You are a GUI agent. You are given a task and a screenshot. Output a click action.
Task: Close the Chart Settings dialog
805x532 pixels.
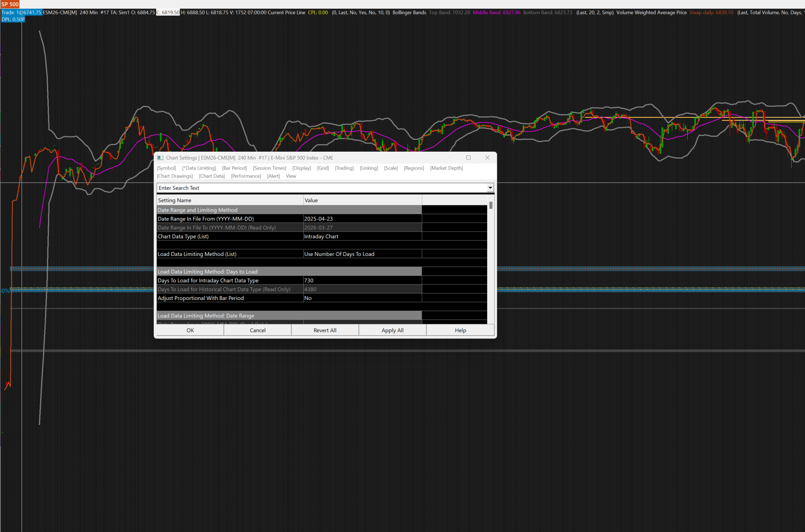point(487,157)
